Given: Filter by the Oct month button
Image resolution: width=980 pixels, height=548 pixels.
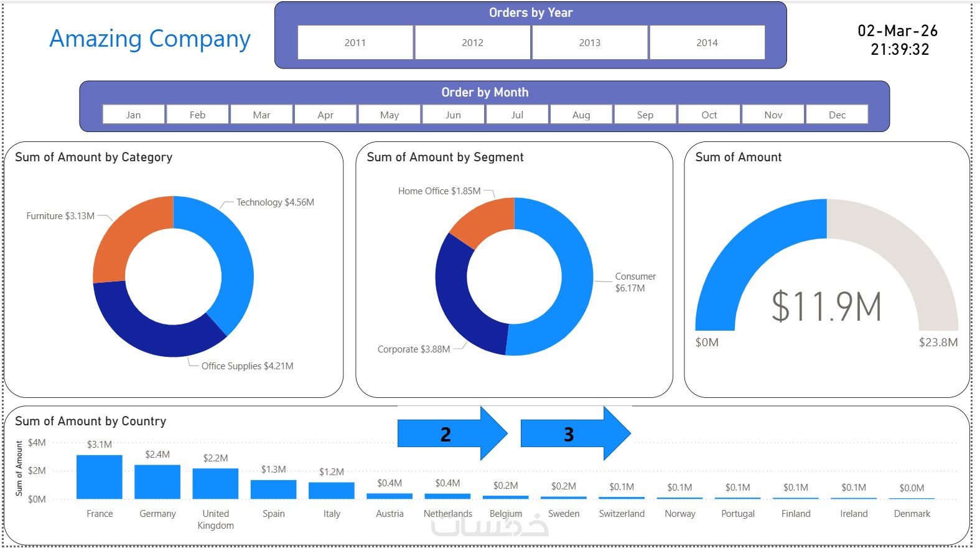Looking at the screenshot, I should [709, 115].
